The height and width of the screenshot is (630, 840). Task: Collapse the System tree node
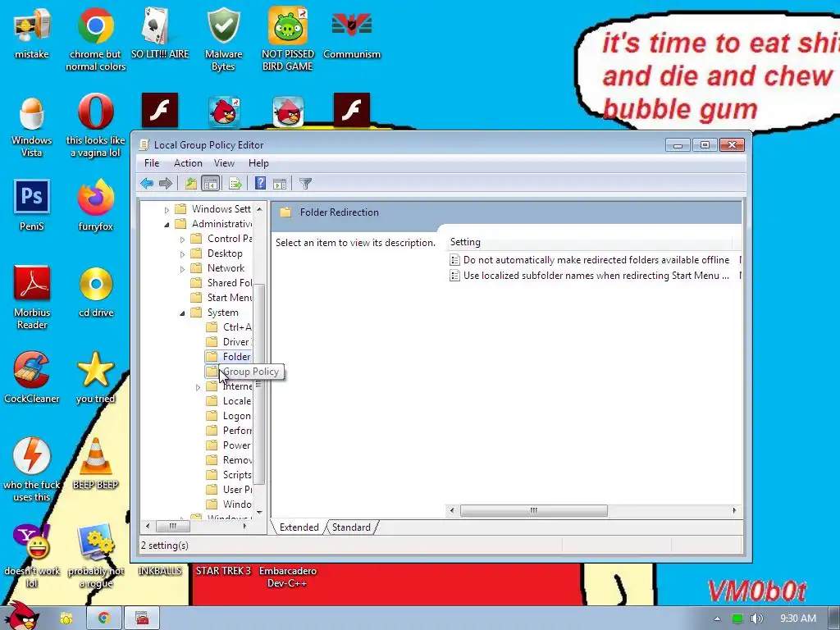[x=182, y=313]
